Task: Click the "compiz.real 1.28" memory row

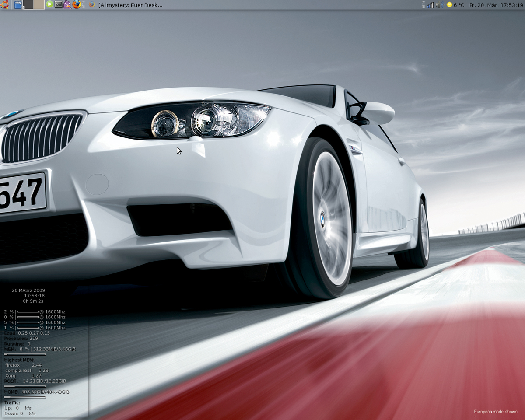Action: click(x=27, y=371)
